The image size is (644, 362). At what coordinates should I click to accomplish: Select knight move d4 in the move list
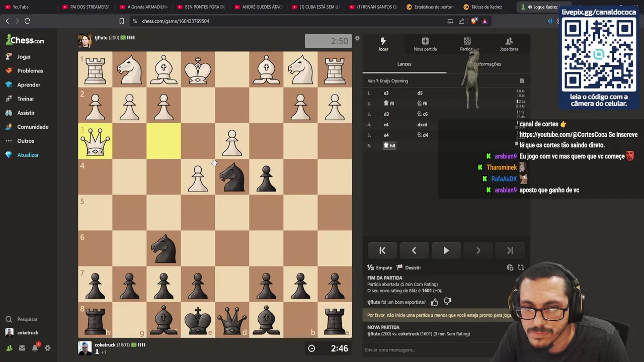pyautogui.click(x=422, y=135)
